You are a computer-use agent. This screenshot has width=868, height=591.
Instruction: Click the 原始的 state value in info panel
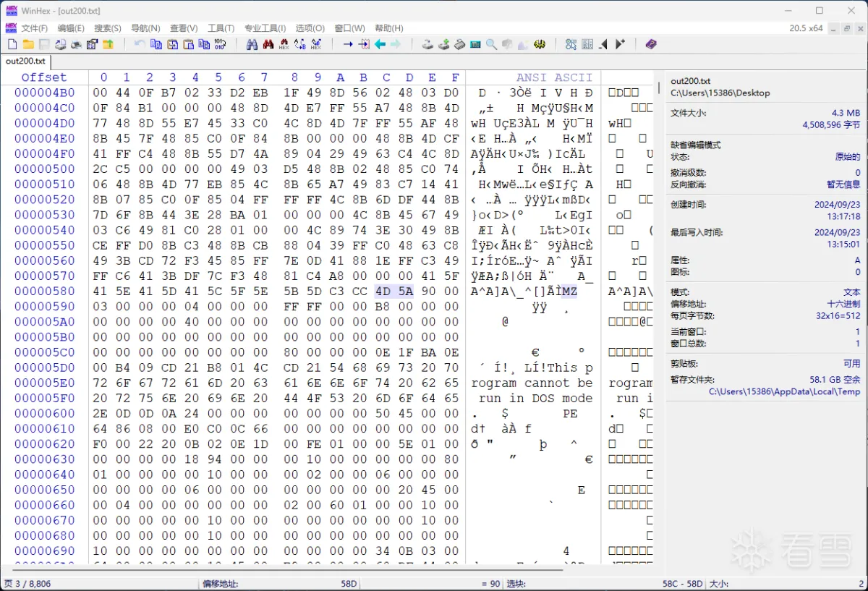pyautogui.click(x=848, y=157)
